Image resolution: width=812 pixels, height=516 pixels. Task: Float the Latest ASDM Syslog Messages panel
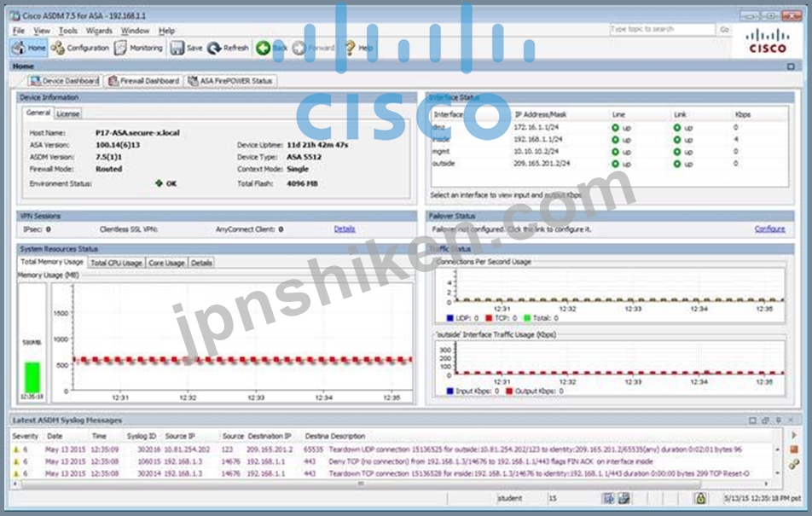tap(765, 420)
